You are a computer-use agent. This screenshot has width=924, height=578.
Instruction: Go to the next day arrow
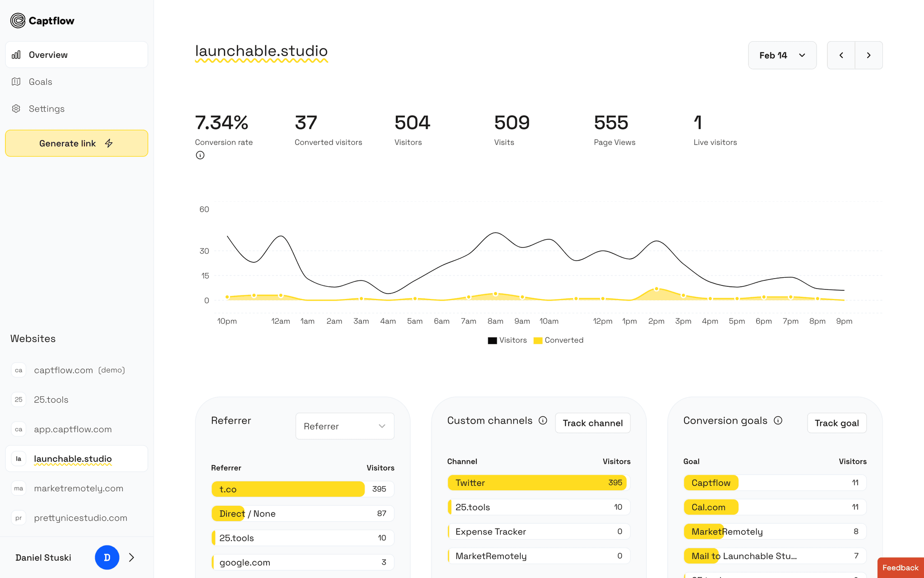(x=869, y=55)
